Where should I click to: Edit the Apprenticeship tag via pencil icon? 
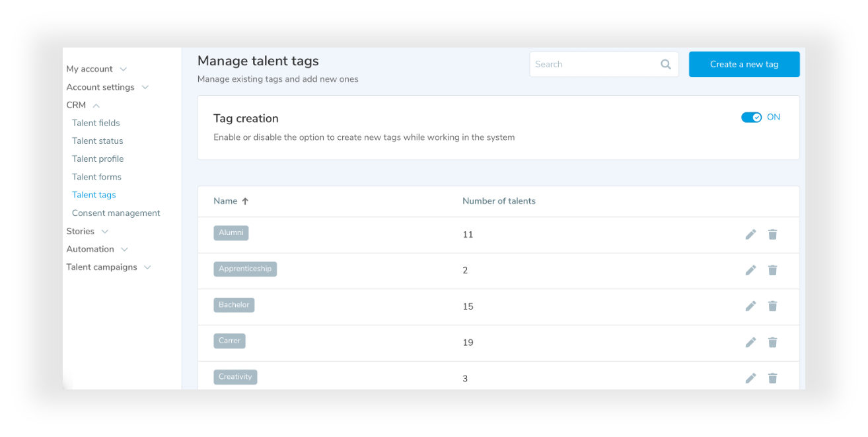(750, 270)
